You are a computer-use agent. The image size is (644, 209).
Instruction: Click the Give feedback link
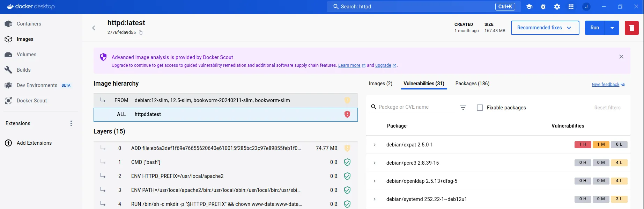[x=606, y=85]
